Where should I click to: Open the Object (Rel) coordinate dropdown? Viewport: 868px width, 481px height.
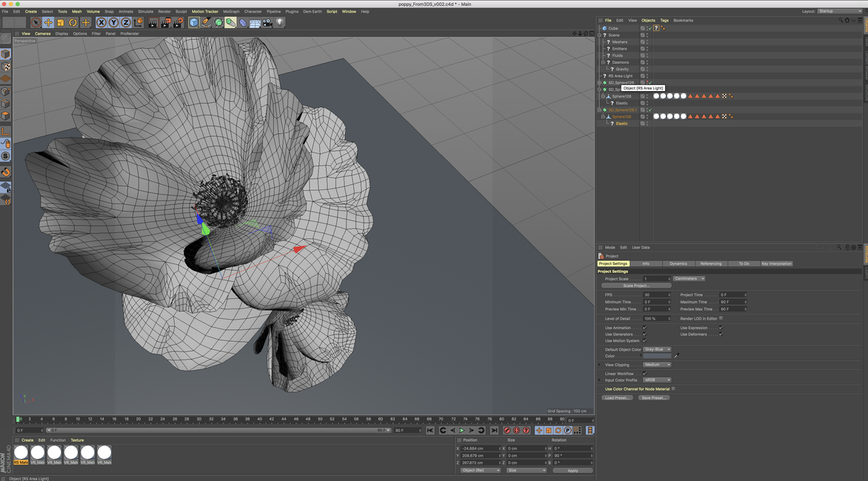click(480, 471)
